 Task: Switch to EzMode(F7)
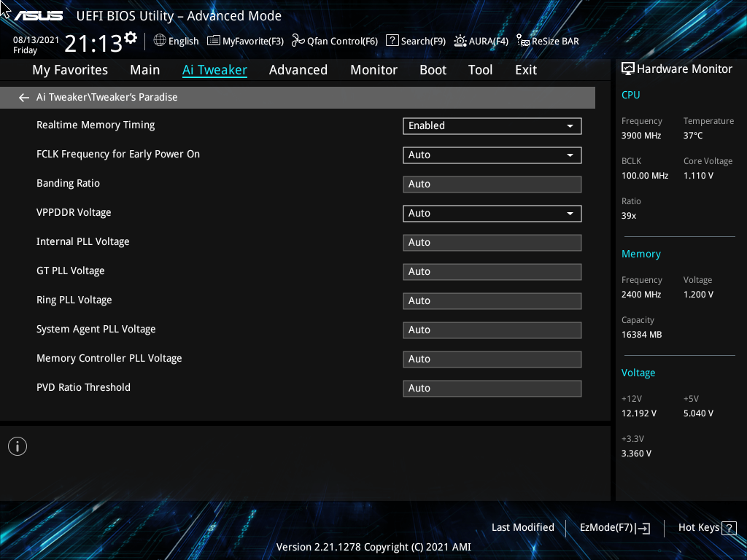606,528
